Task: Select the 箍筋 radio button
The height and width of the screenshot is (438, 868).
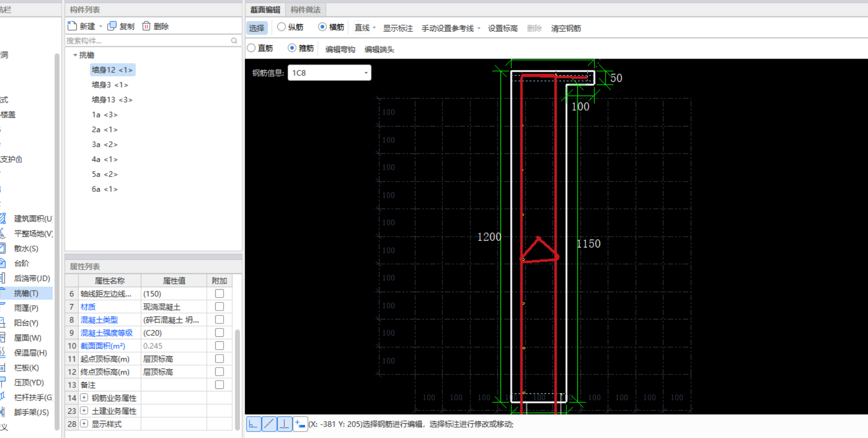Action: 292,48
